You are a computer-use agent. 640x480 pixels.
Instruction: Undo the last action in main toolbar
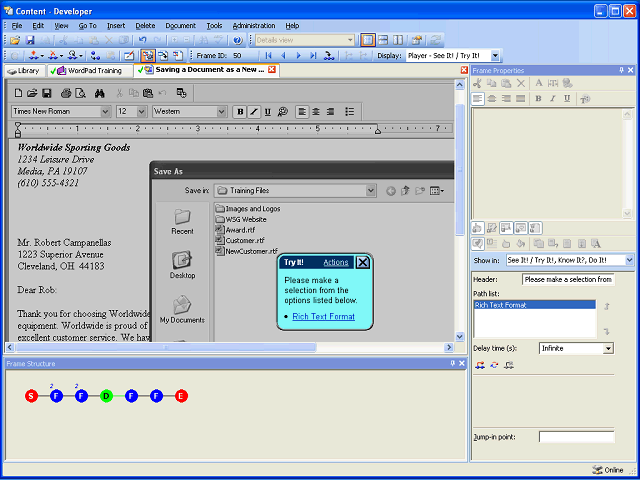click(142, 40)
